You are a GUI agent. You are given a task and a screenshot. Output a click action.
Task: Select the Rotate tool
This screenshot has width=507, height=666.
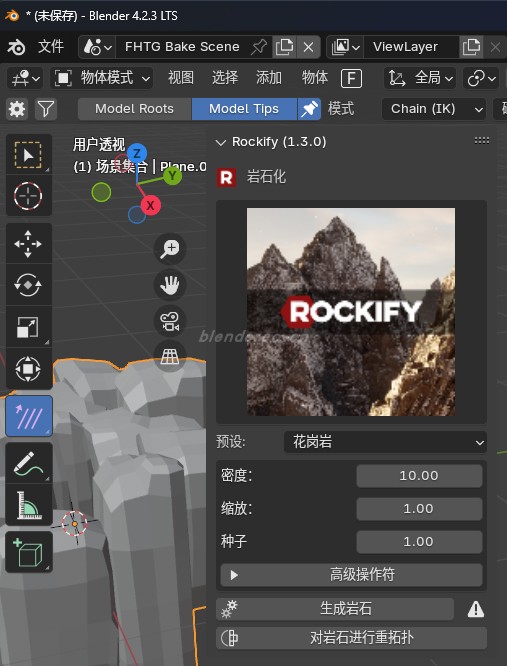[28, 285]
